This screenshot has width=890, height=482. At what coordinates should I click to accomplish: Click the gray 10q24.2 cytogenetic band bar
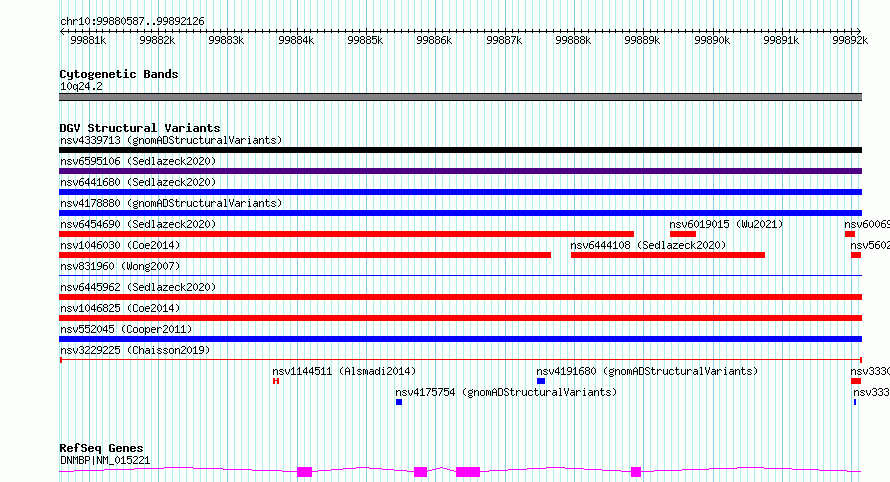point(460,97)
